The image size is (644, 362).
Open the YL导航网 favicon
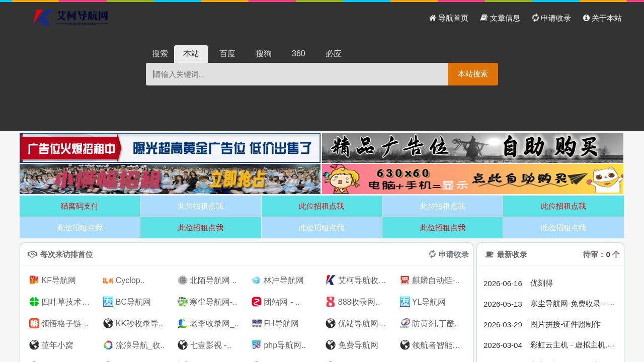pos(405,302)
